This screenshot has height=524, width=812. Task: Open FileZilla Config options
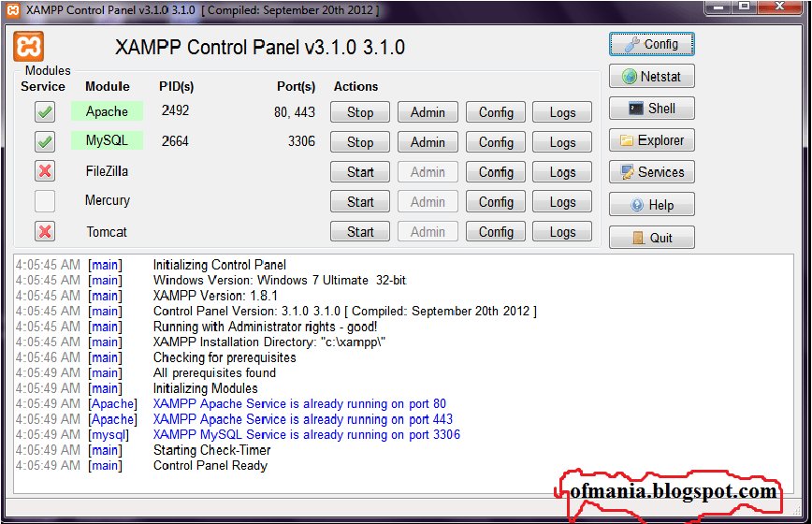(496, 172)
